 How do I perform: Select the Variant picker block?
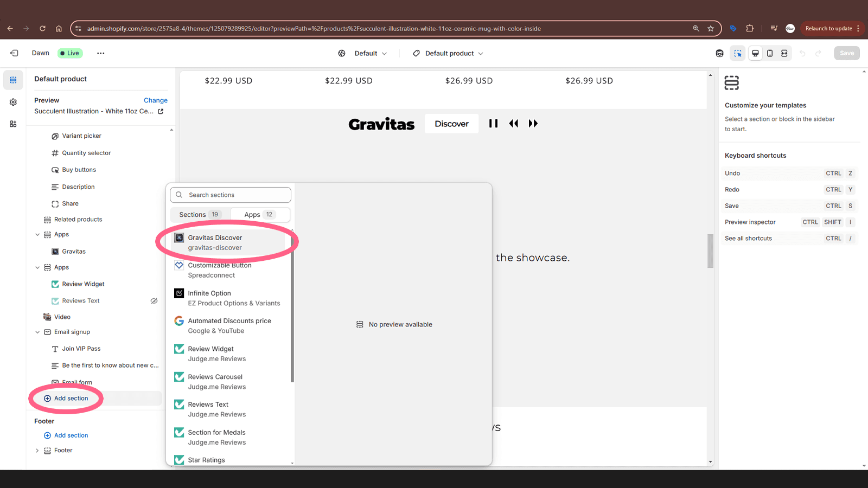coord(81,136)
